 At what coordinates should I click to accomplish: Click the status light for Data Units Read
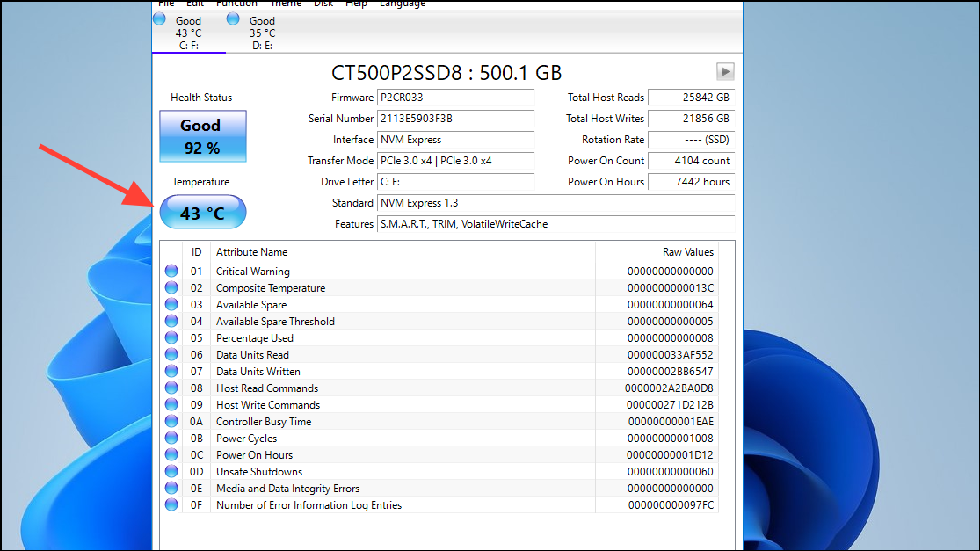pos(171,354)
